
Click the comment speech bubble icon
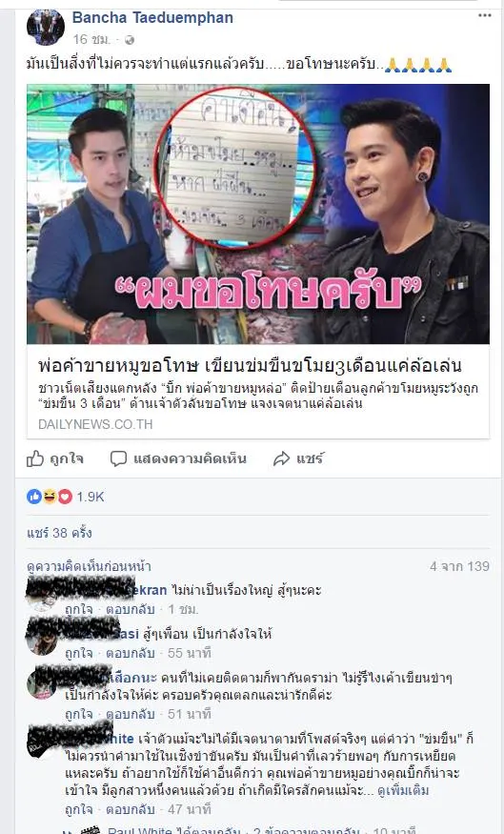coord(118,458)
